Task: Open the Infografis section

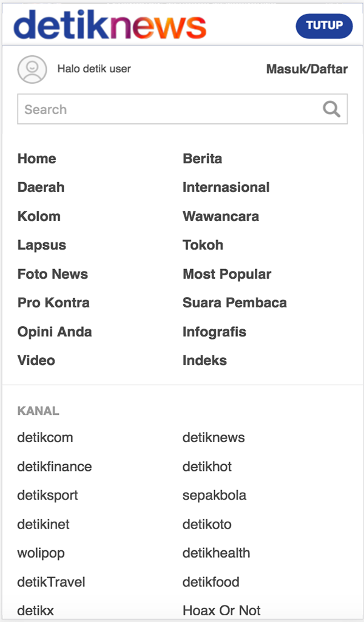Action: click(x=214, y=332)
